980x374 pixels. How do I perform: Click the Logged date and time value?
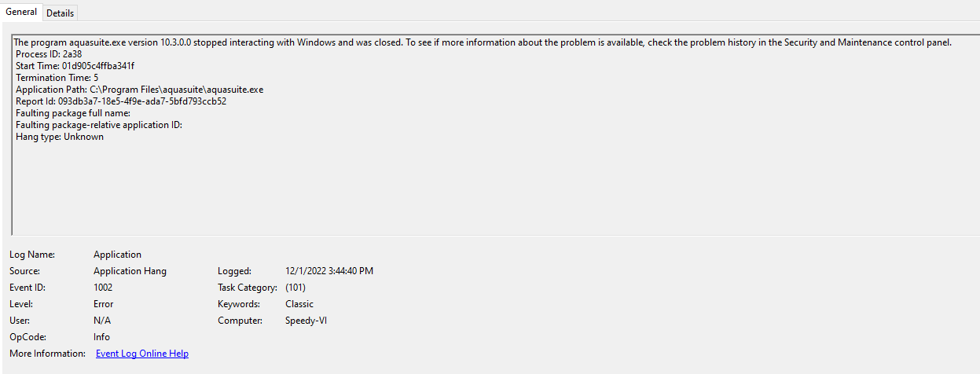(329, 271)
